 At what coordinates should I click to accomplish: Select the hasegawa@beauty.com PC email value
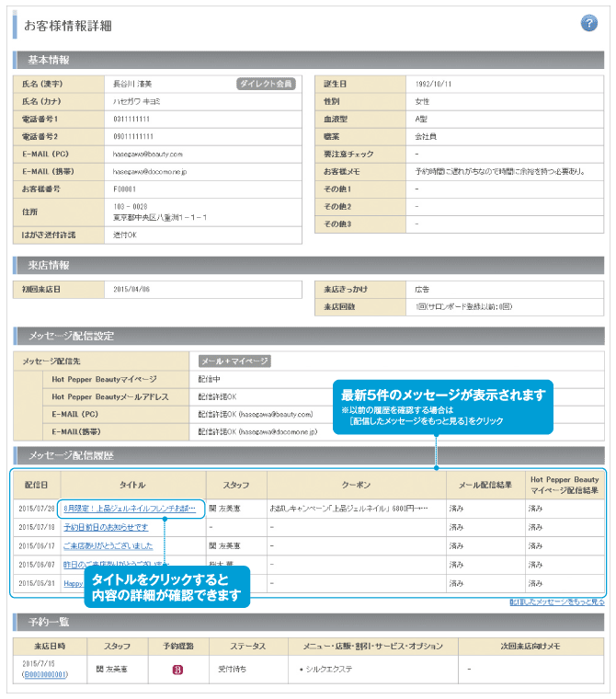tap(147, 155)
